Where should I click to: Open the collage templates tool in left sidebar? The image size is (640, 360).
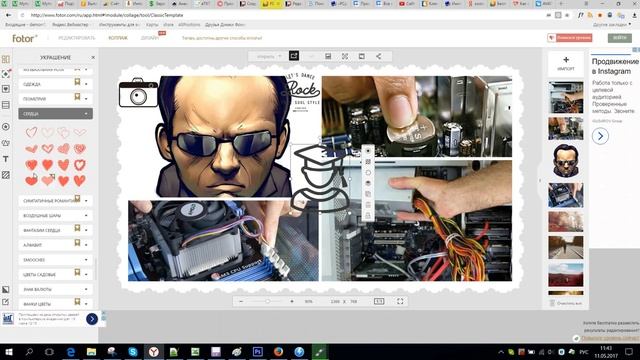point(6,59)
